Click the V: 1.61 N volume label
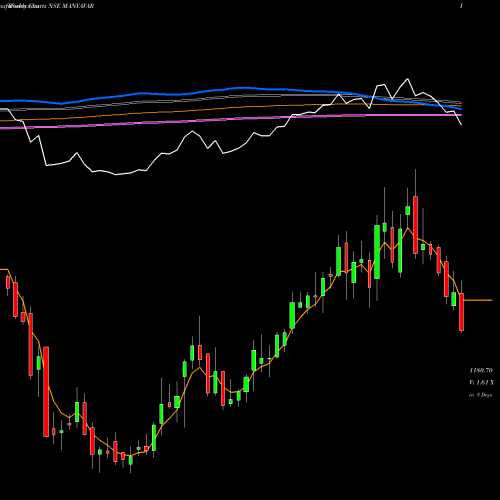This screenshot has width=500, height=500. click(481, 382)
